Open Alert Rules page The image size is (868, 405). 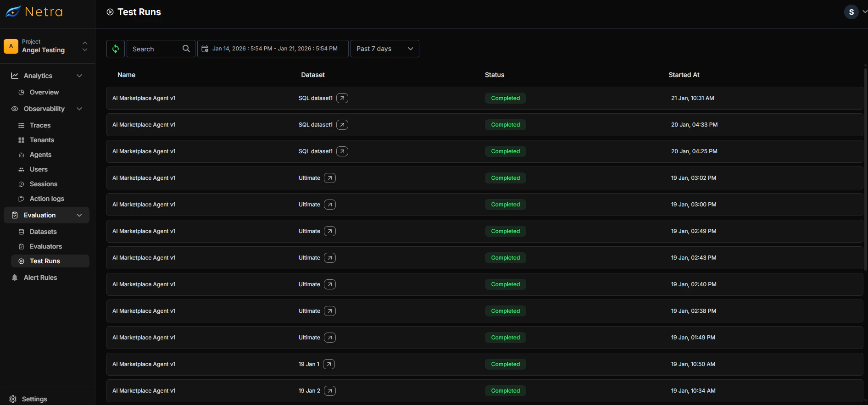pyautogui.click(x=40, y=277)
